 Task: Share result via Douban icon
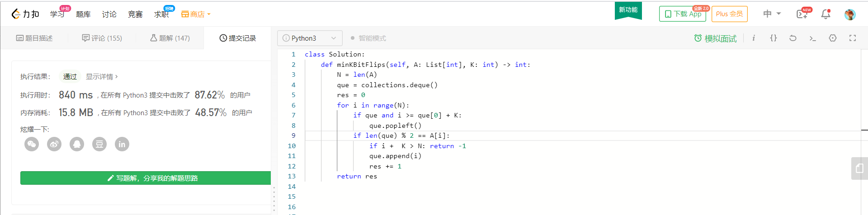[99, 144]
